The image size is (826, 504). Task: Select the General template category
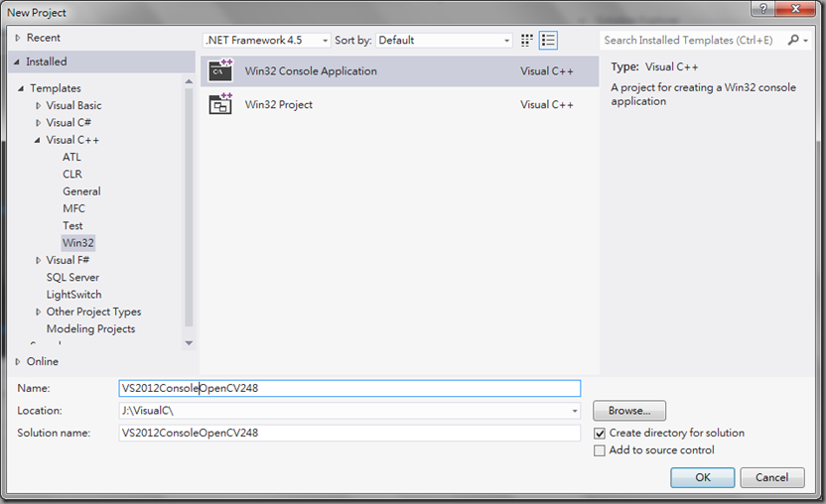81,191
